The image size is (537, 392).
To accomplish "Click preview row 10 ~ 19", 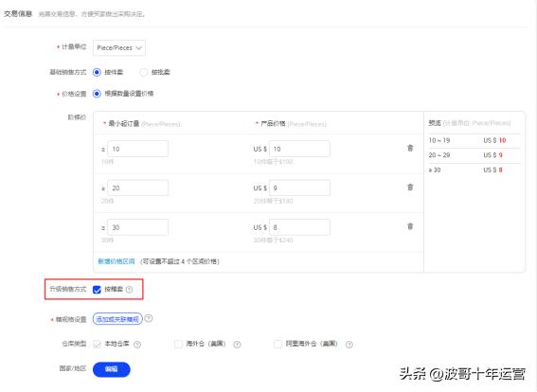I will (474, 140).
